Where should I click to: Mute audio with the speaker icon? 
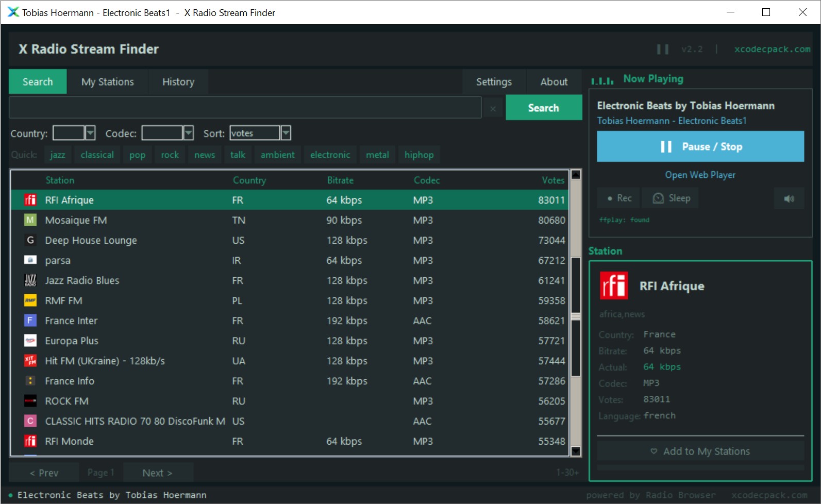(789, 198)
